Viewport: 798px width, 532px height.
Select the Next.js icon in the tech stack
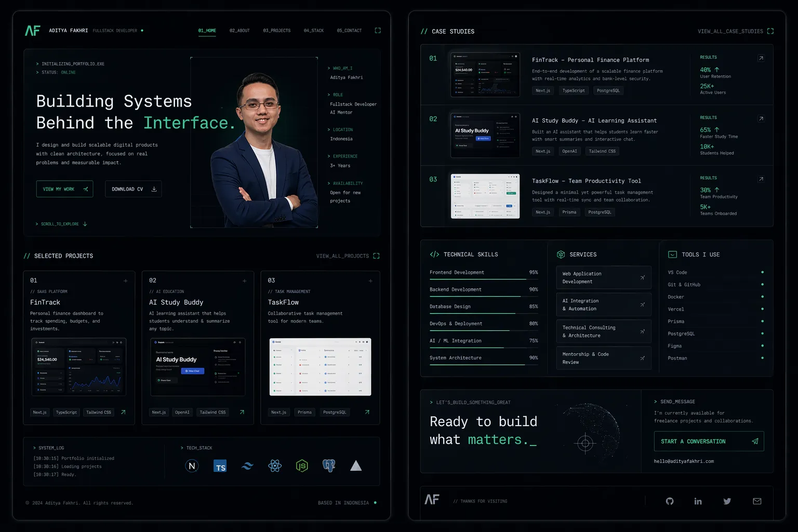(x=192, y=465)
